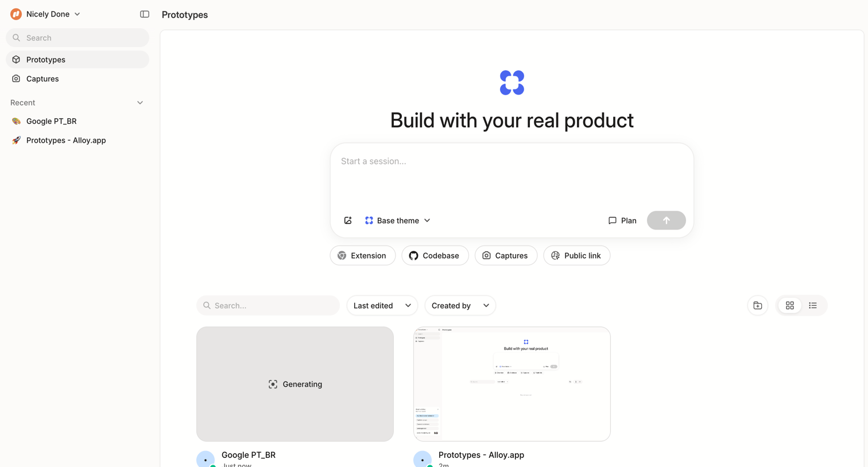Click the scan icon beside Generating

(x=273, y=384)
